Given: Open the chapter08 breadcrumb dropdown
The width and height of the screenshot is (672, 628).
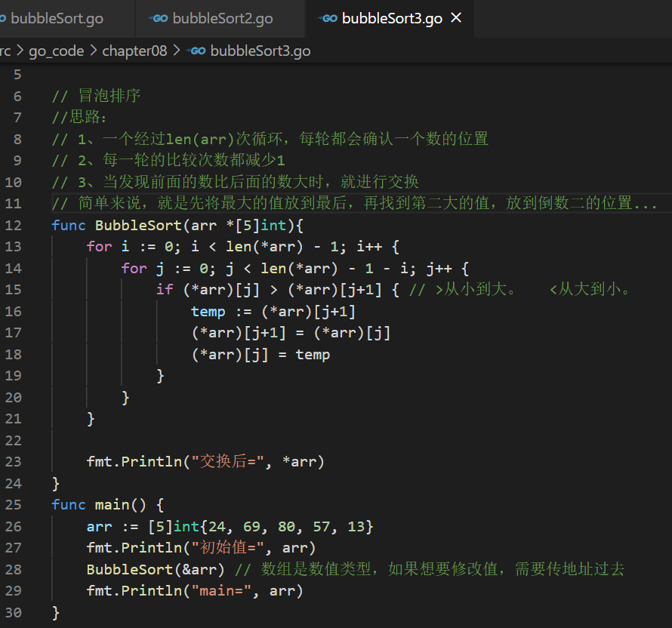Looking at the screenshot, I should (x=134, y=51).
